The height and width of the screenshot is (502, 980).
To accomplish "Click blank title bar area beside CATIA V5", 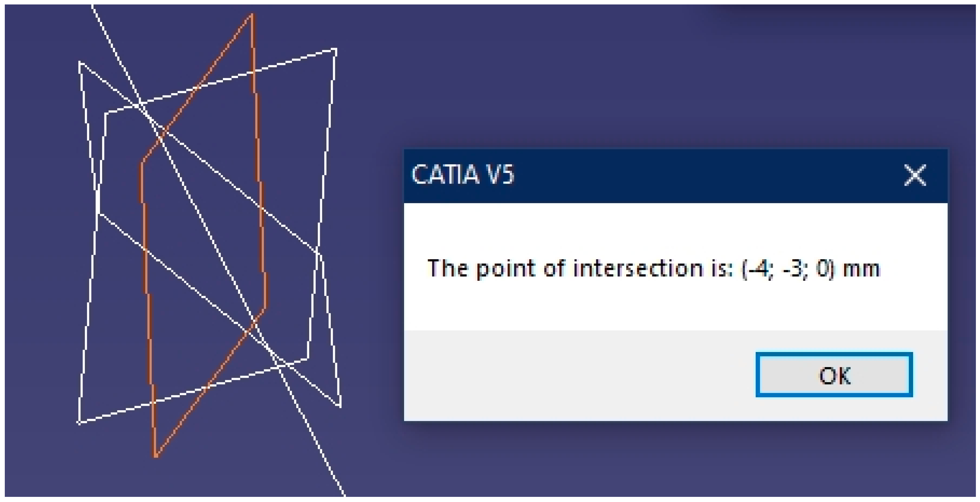I will click(x=704, y=175).
